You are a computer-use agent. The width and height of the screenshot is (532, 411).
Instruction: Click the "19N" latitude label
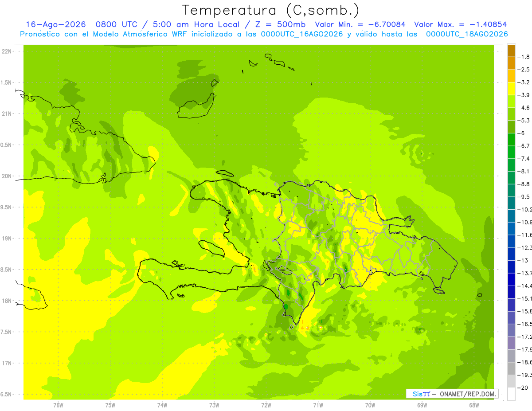7,239
